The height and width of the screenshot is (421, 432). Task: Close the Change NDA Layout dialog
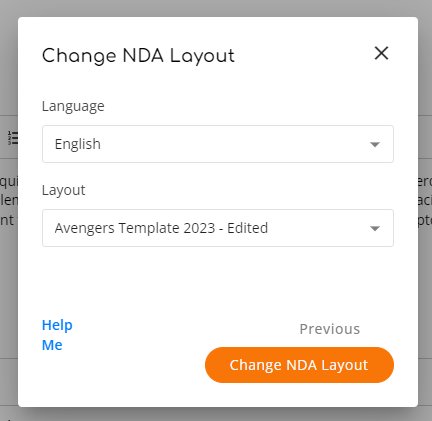click(381, 53)
